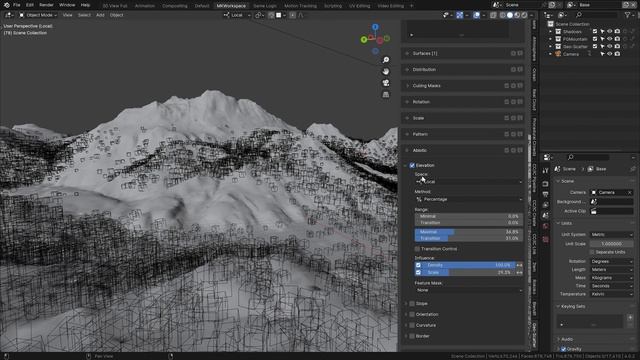This screenshot has width=640, height=360.
Task: Click the Scene Collection icon in outliner
Action: [551, 24]
